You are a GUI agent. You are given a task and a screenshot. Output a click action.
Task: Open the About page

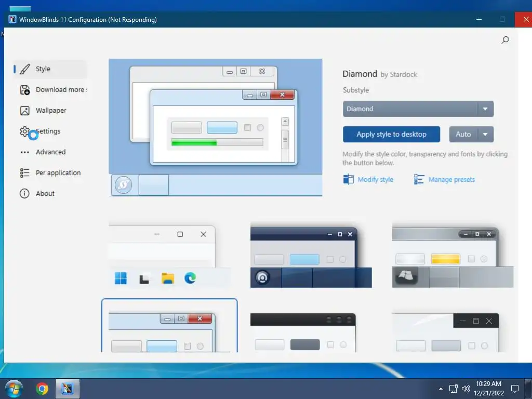click(x=50, y=193)
